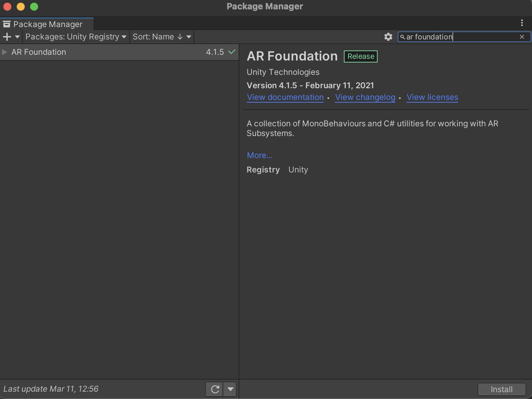Open the dropdown arrow beside the plus icon

[17, 37]
